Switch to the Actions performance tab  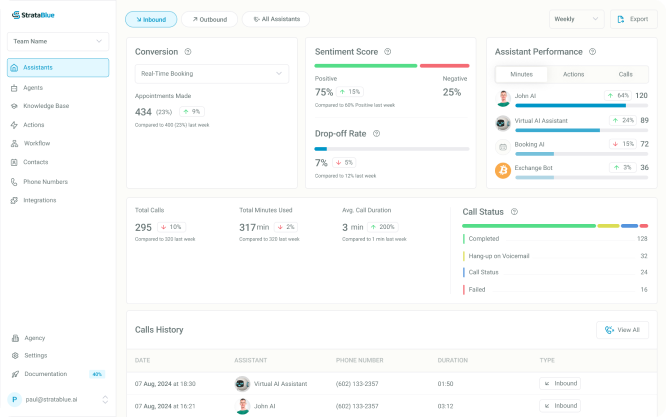point(573,74)
